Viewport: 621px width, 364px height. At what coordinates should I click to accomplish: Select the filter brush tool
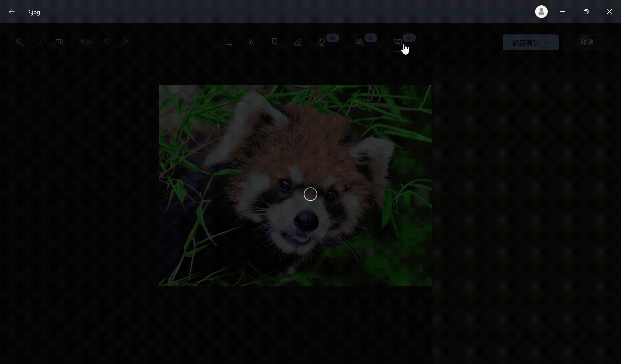click(274, 42)
